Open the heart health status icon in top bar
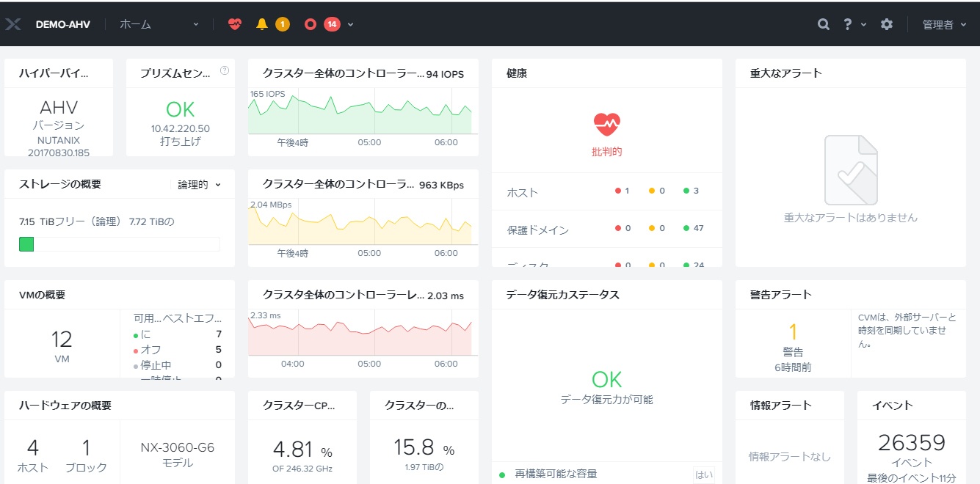 click(x=234, y=23)
